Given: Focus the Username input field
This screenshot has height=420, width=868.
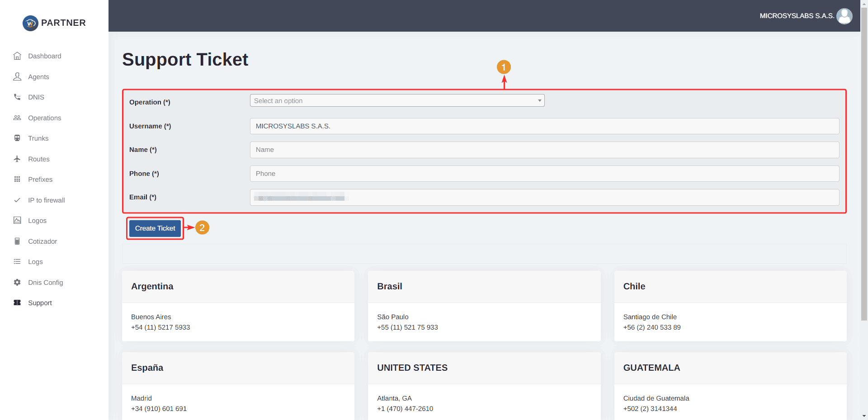Looking at the screenshot, I should coord(544,126).
